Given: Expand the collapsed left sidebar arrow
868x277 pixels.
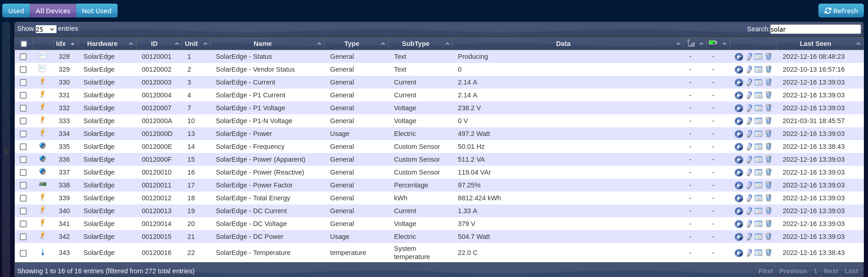Looking at the screenshot, I should pos(6,152).
